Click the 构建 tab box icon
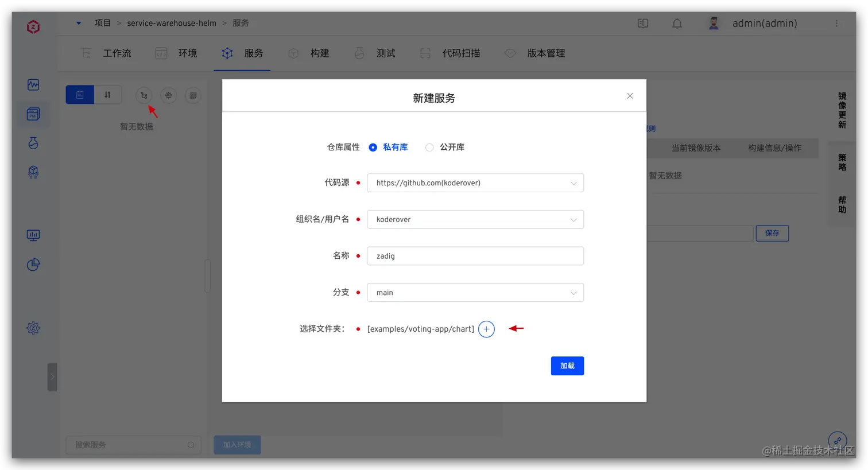This screenshot has width=868, height=470. point(293,53)
